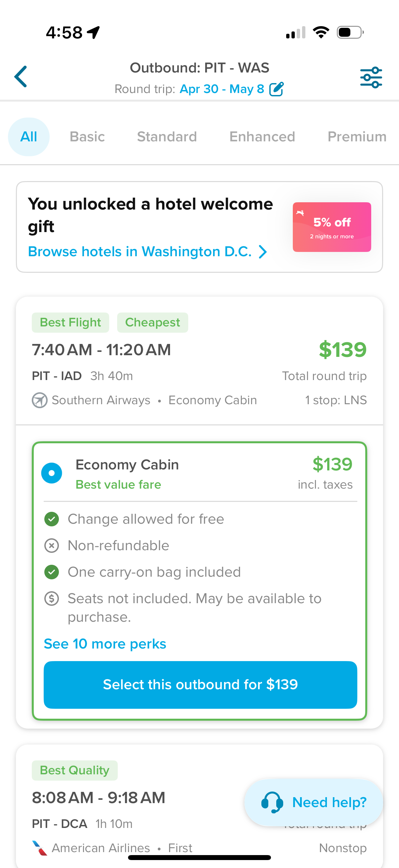
Task: Tap the Southern Airways plane icon
Action: coord(40,400)
